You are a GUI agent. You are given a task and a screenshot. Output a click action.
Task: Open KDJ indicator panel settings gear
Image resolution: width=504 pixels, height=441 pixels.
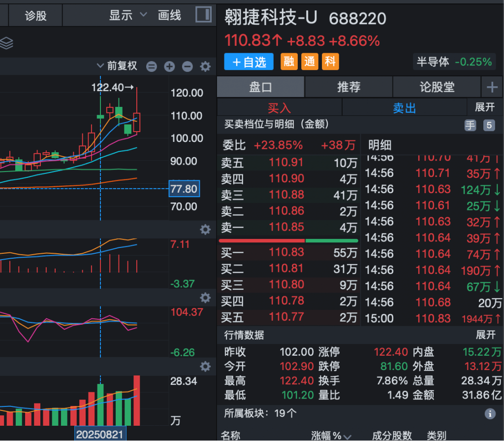click(x=205, y=298)
